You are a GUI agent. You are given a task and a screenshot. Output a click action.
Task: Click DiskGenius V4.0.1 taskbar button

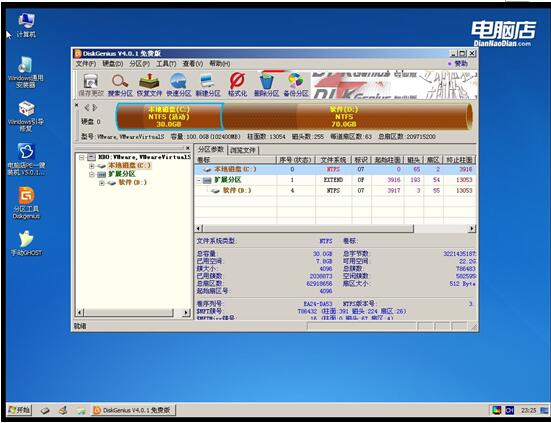(x=133, y=410)
